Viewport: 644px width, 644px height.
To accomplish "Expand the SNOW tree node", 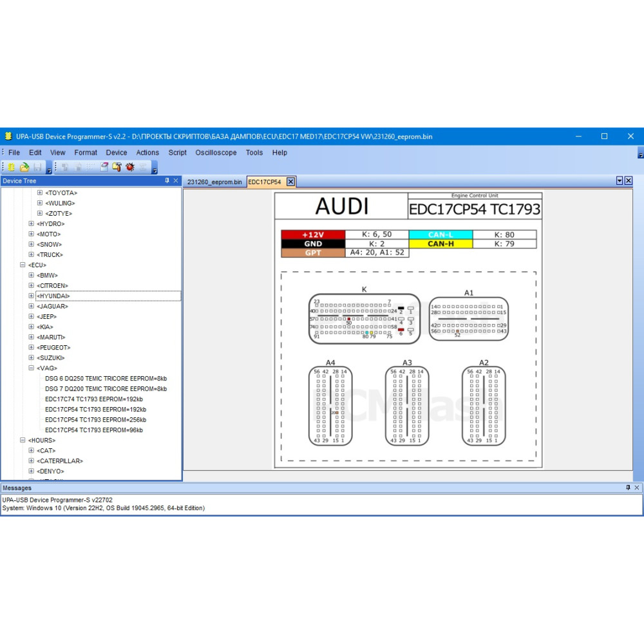I will tap(31, 244).
